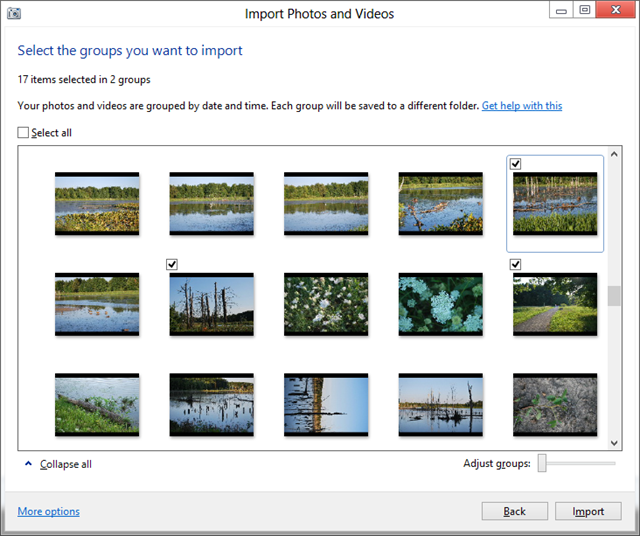The height and width of the screenshot is (536, 640).
Task: Select the first lake photo in the top row
Action: (97, 203)
